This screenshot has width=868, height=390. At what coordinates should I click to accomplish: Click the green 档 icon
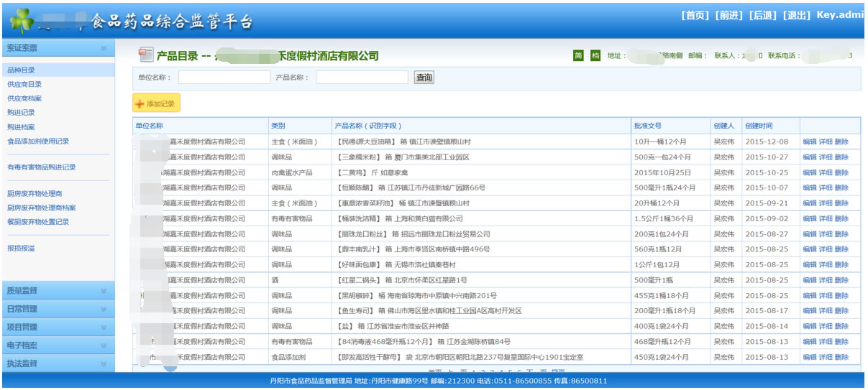click(595, 56)
